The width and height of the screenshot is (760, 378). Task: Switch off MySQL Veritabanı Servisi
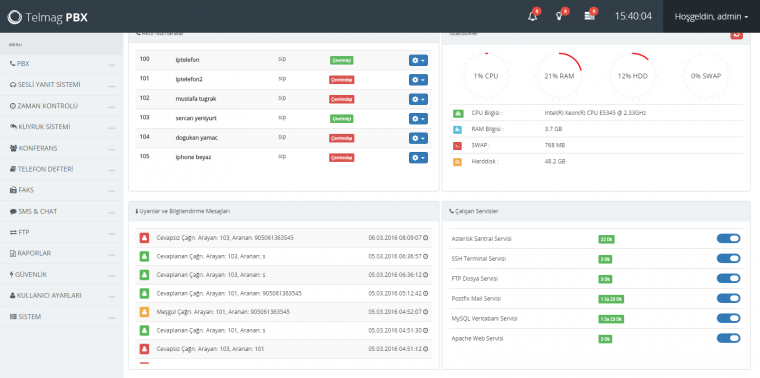(728, 318)
